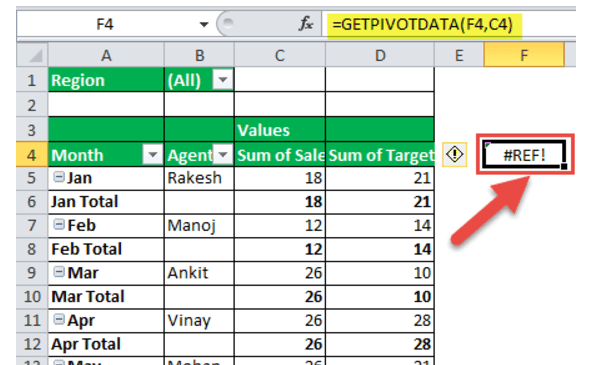Open the Name Box dropdown arrow

[204, 25]
